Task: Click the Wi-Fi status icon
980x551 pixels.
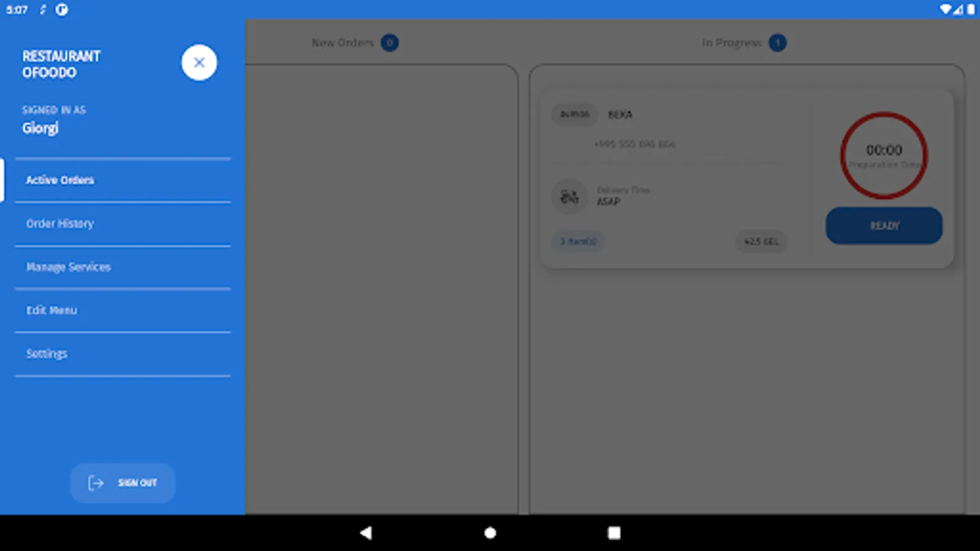Action: point(946,9)
